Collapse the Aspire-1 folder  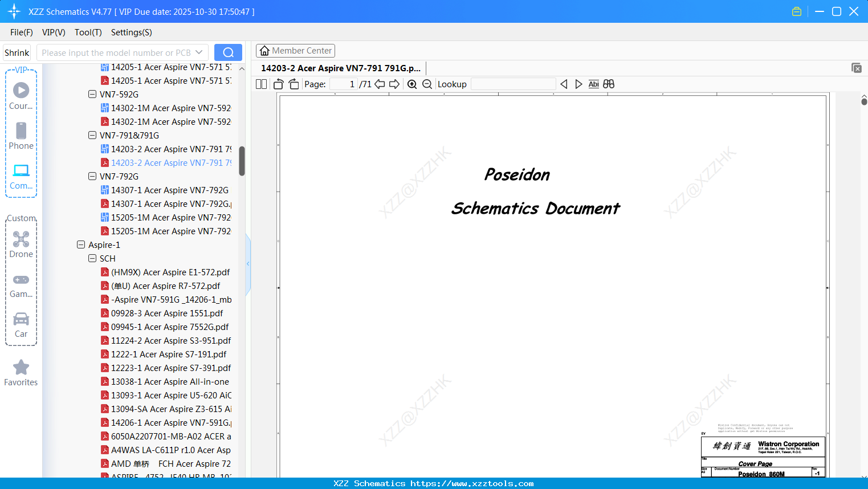81,244
